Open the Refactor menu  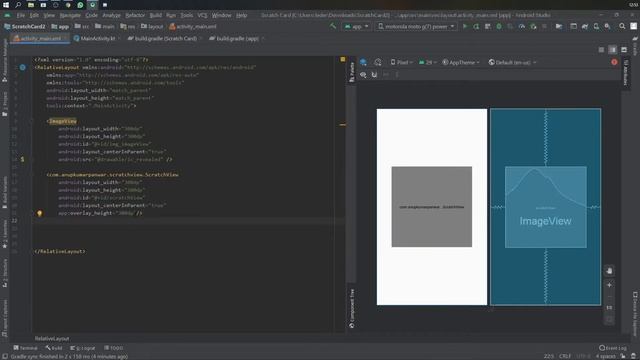135,15
